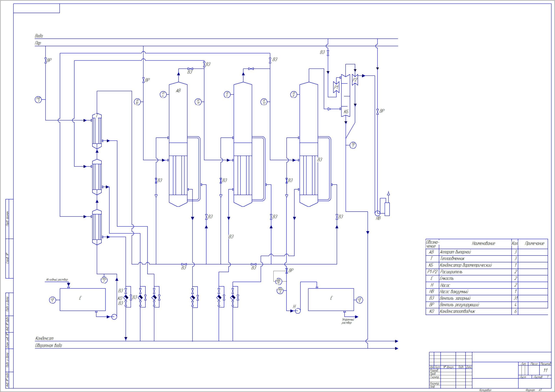The image size is (555, 392).
Task: Click the ВЗ valve on the Вода branch
Action: pyautogui.click(x=328, y=53)
